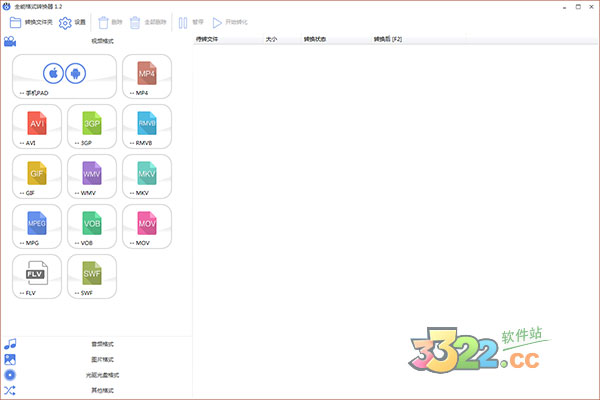The image size is (600, 400).
Task: Pick the VOB format tile
Action: 92,226
